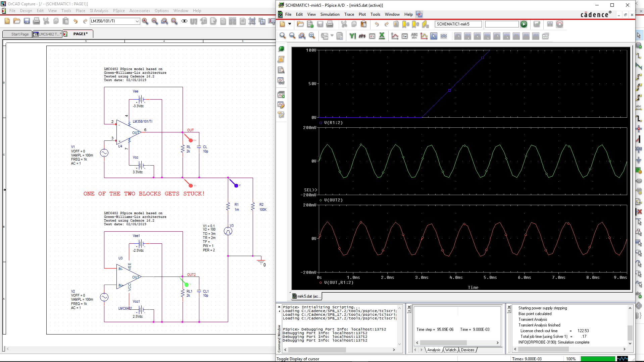Image resolution: width=644 pixels, height=362 pixels.
Task: Click Edit Simulation Profile icon in PSpice sidebar
Action: pyautogui.click(x=281, y=105)
